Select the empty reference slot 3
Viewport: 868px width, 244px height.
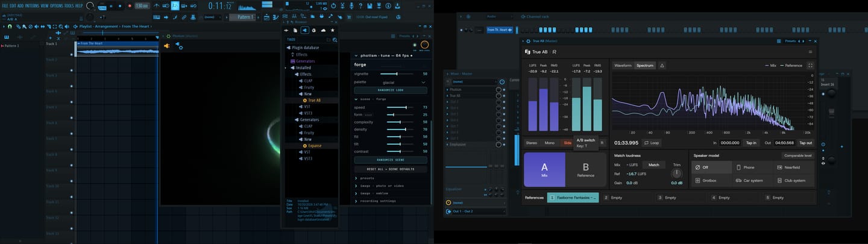(x=681, y=198)
